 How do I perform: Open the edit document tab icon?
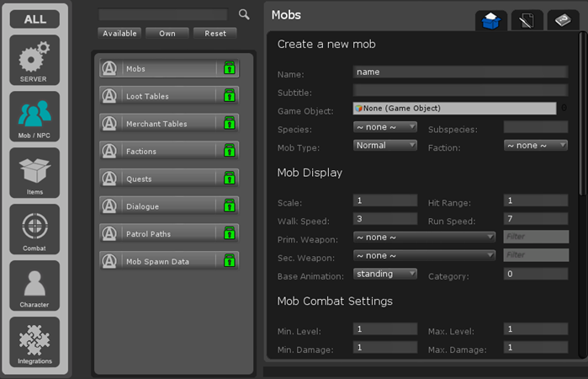[x=527, y=21]
